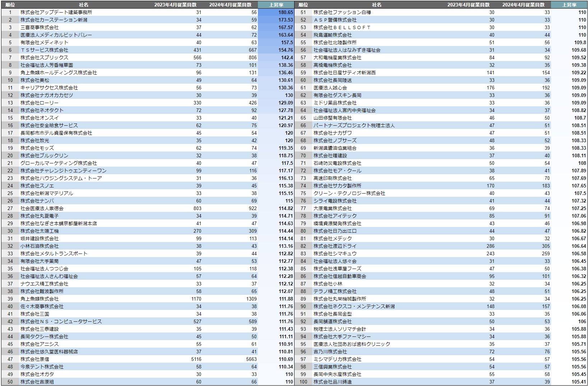Select 株式会社安全給食サービス
The image size is (588, 386).
(49, 125)
